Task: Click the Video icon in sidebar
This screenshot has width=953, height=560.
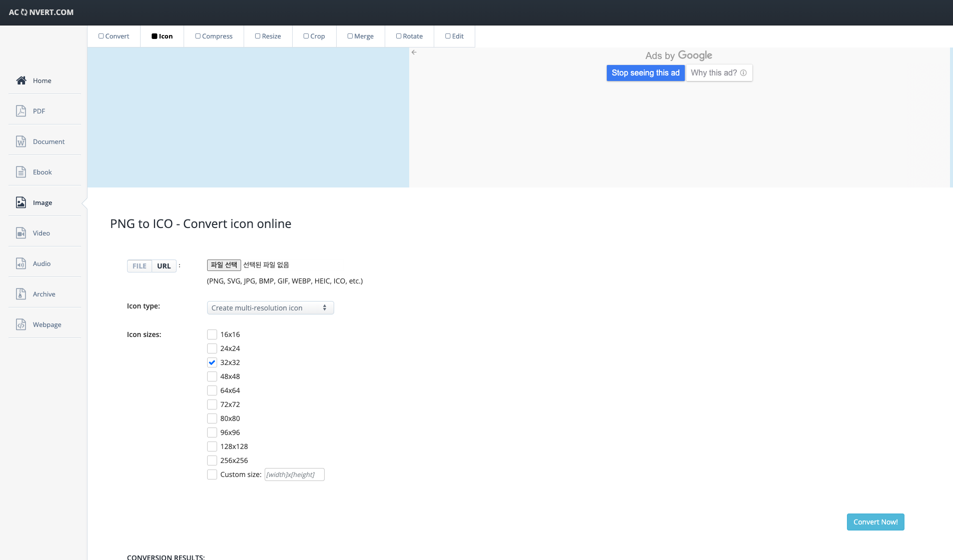Action: 21,233
